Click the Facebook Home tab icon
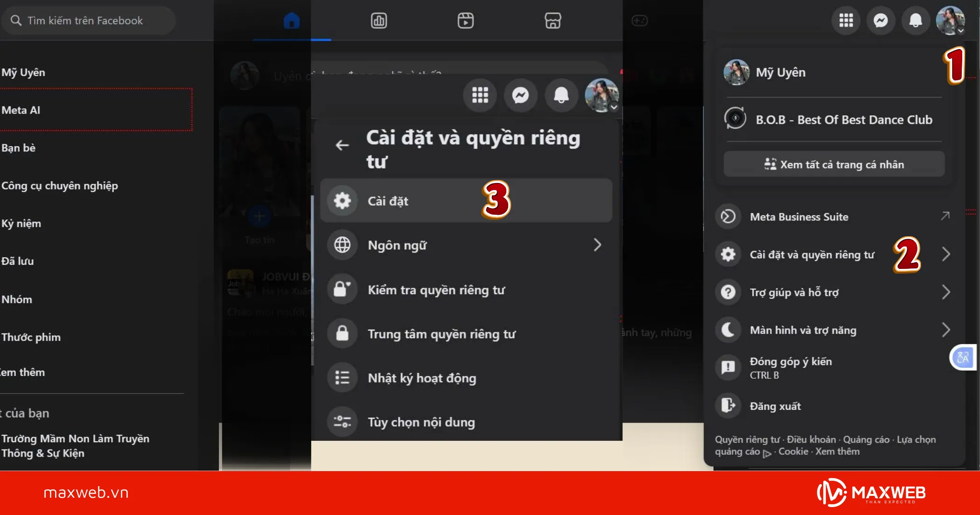The image size is (980, 515). click(292, 21)
